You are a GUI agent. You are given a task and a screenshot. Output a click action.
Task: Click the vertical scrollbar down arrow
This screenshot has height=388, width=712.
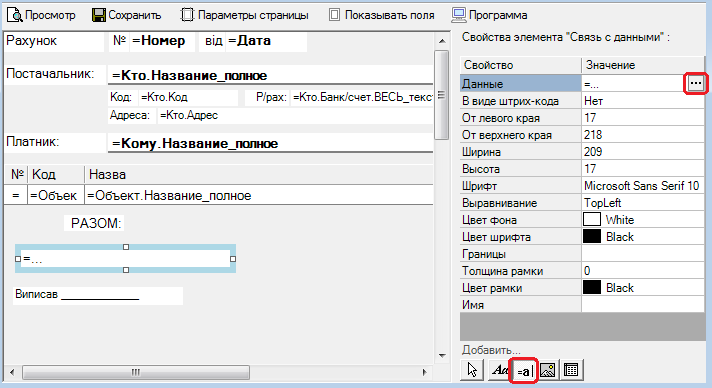pos(442,356)
